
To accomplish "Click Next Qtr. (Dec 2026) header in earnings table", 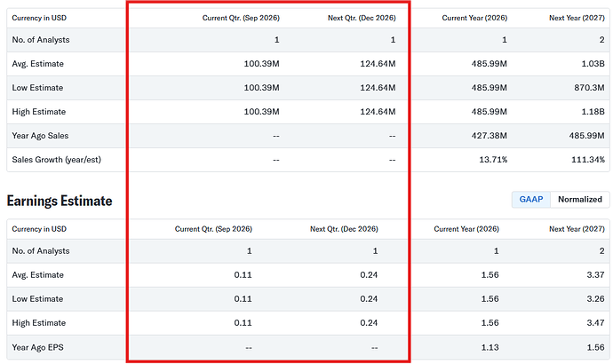I will tap(344, 229).
